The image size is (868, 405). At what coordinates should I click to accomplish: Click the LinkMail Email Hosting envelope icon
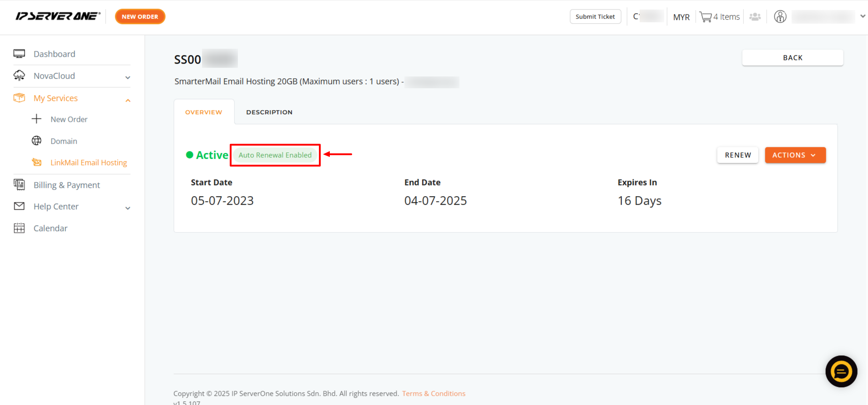[x=36, y=162]
